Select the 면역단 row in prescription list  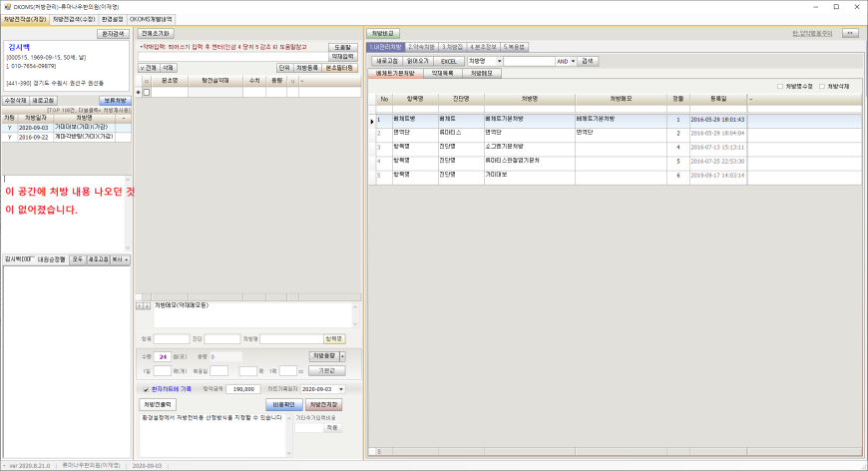tap(615, 134)
